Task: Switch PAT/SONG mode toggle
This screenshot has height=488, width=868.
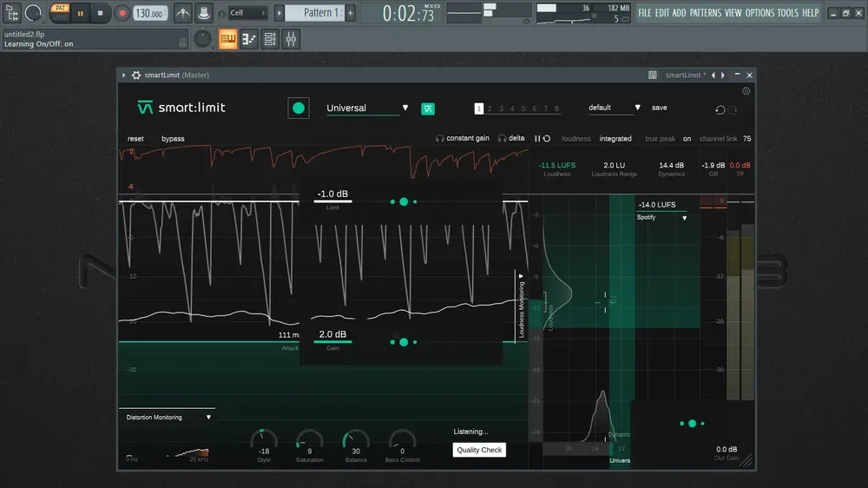Action: pos(60,12)
